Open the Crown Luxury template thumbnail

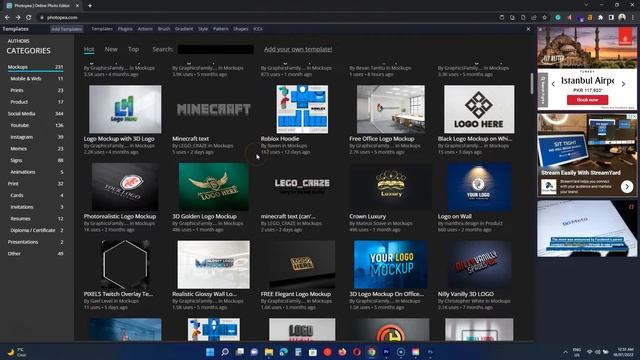[x=391, y=187]
